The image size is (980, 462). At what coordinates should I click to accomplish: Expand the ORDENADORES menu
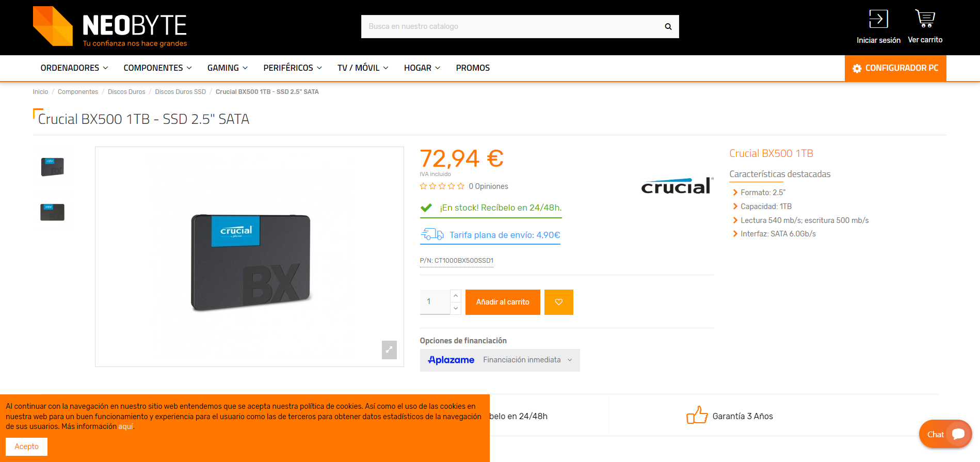(x=74, y=68)
